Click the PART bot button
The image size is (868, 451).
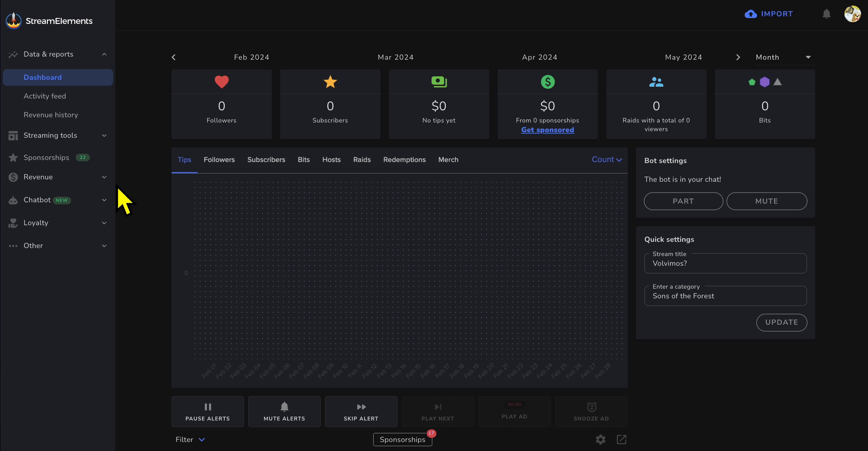point(683,201)
